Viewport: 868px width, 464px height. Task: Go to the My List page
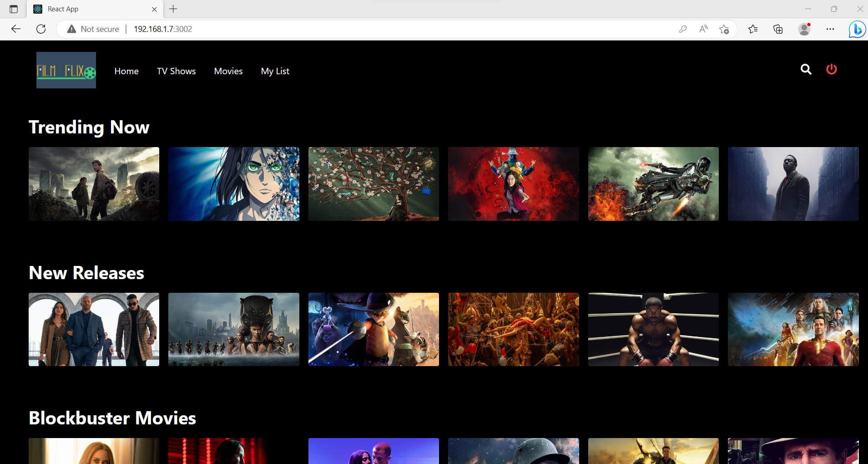point(275,71)
